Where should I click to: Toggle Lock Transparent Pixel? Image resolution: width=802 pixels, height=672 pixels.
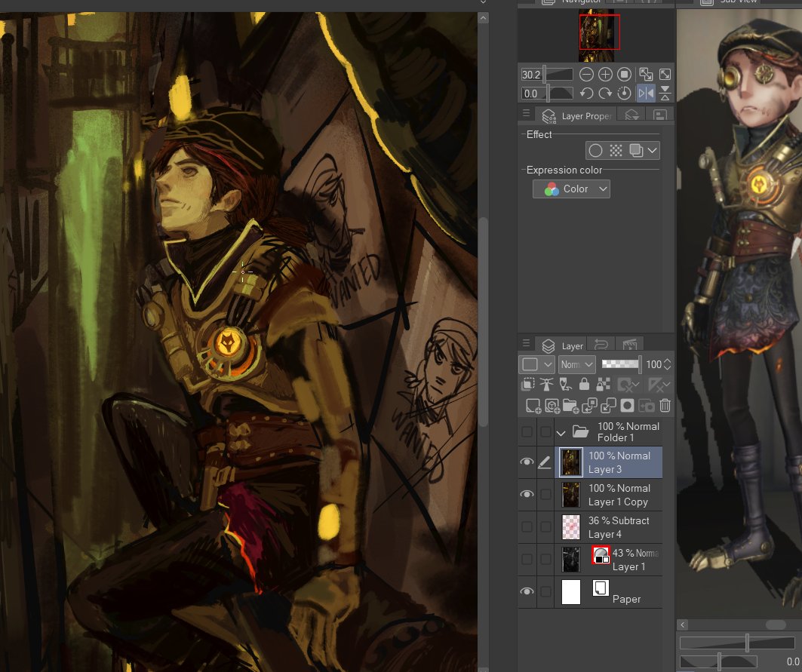(603, 385)
